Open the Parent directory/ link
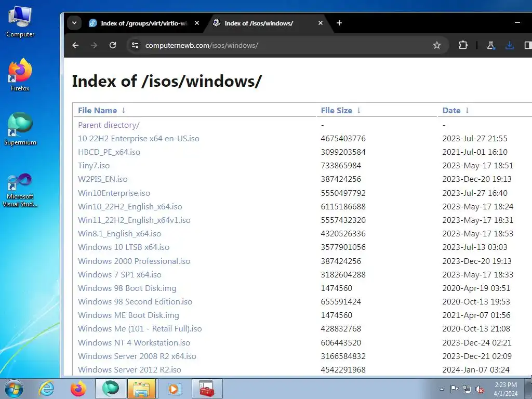Image resolution: width=532 pixels, height=399 pixels. (x=109, y=125)
